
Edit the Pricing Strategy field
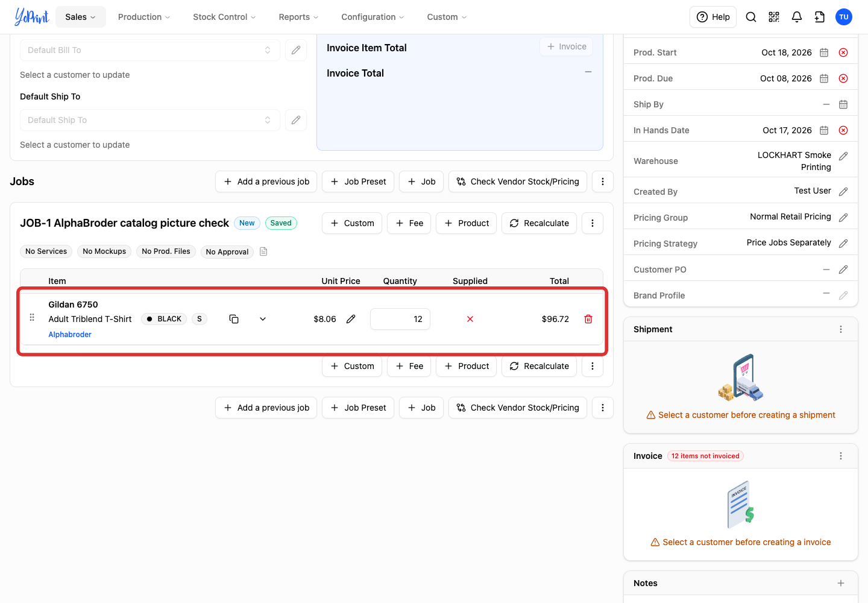click(843, 244)
